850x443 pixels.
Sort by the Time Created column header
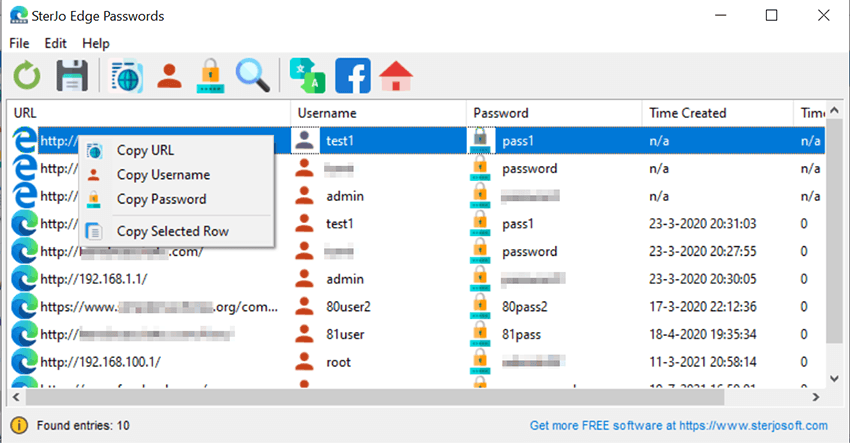717,113
